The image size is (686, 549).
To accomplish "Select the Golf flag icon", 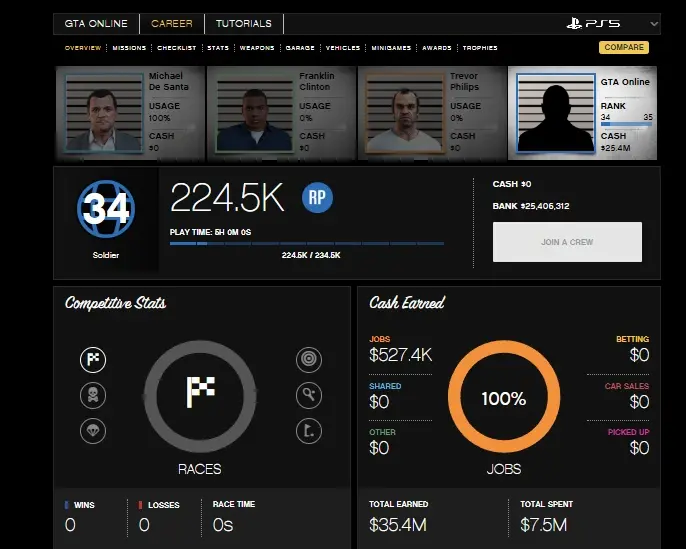I will (x=309, y=431).
